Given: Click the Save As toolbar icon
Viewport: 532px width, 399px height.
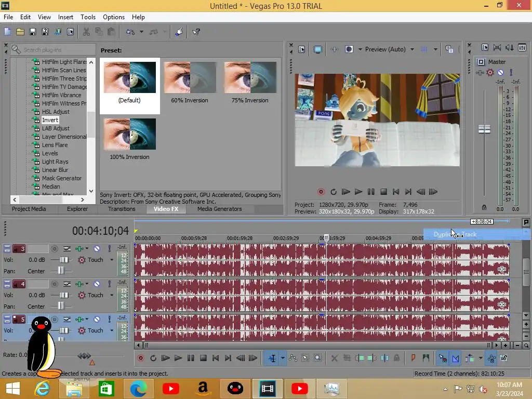Looking at the screenshot, I should tap(45, 32).
